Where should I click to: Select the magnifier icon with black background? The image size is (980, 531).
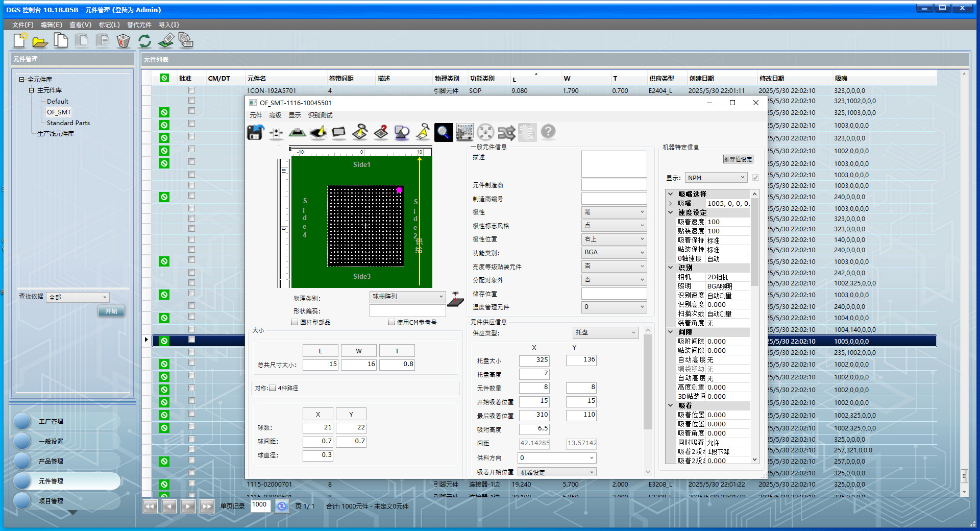click(x=443, y=133)
